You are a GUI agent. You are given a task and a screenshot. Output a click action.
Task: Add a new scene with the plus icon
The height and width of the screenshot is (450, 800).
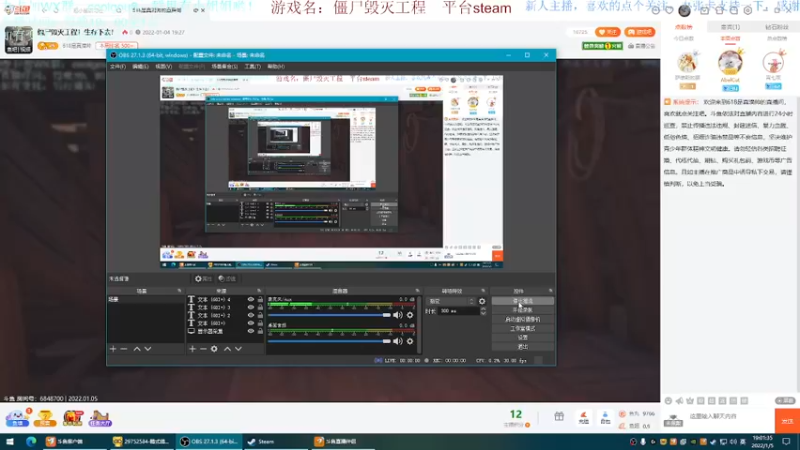[113, 349]
